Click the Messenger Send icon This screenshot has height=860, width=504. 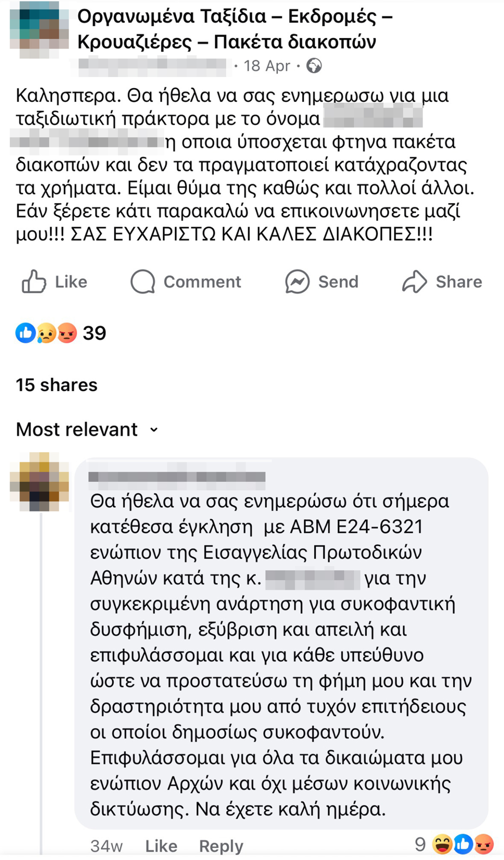pyautogui.click(x=297, y=281)
